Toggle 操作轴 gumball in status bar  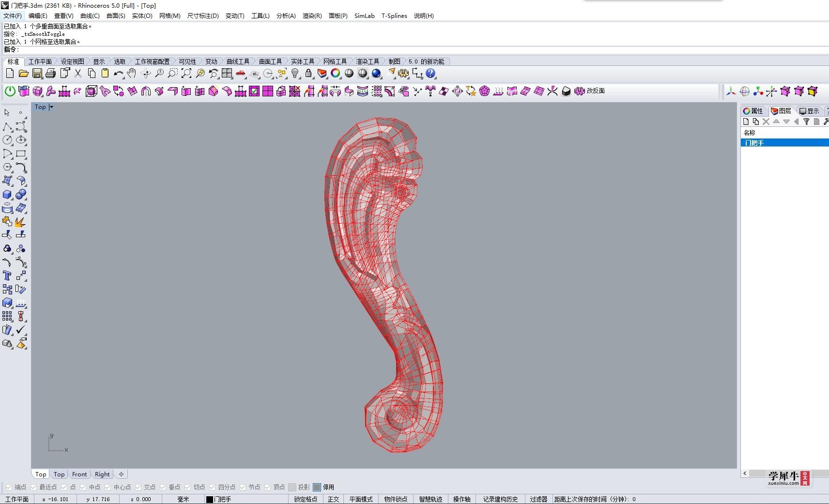(x=461, y=499)
